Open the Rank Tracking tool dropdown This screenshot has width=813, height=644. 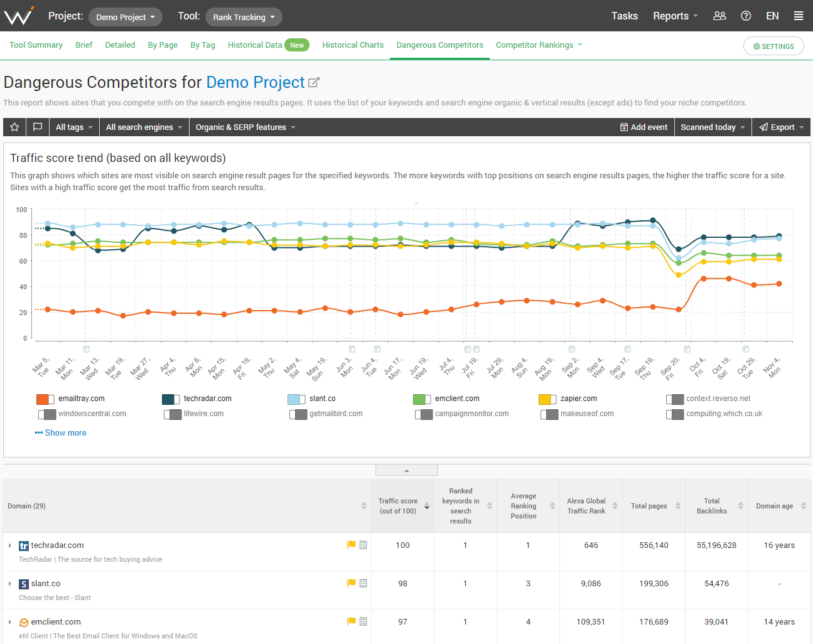pyautogui.click(x=244, y=17)
